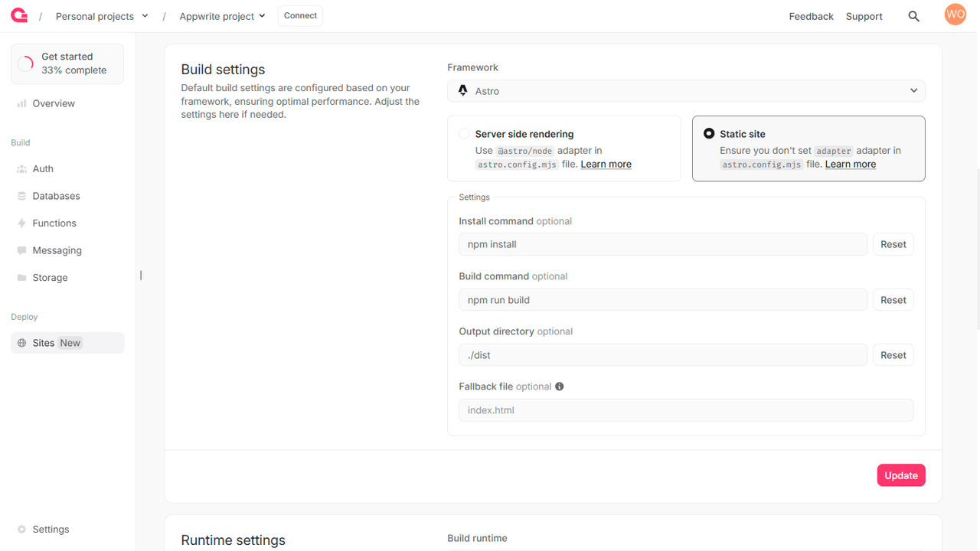
Task: Reset the Build command field
Action: [893, 300]
